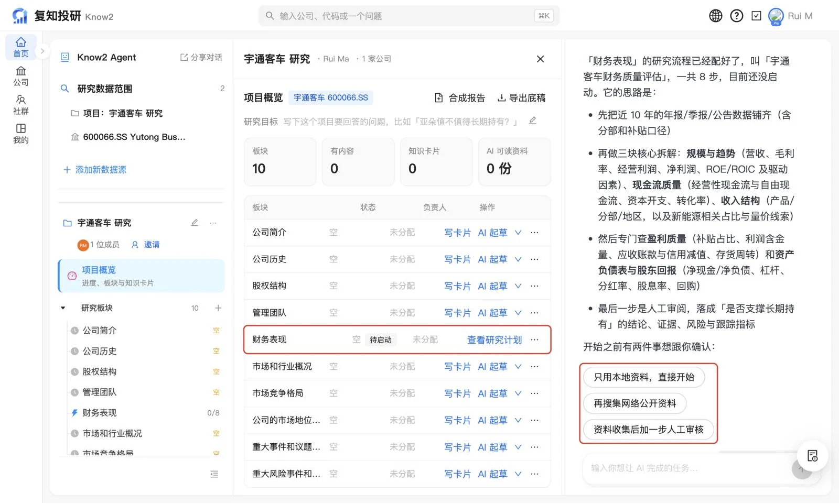Click 导出底稿 button
The width and height of the screenshot is (839, 504).
pyautogui.click(x=522, y=98)
